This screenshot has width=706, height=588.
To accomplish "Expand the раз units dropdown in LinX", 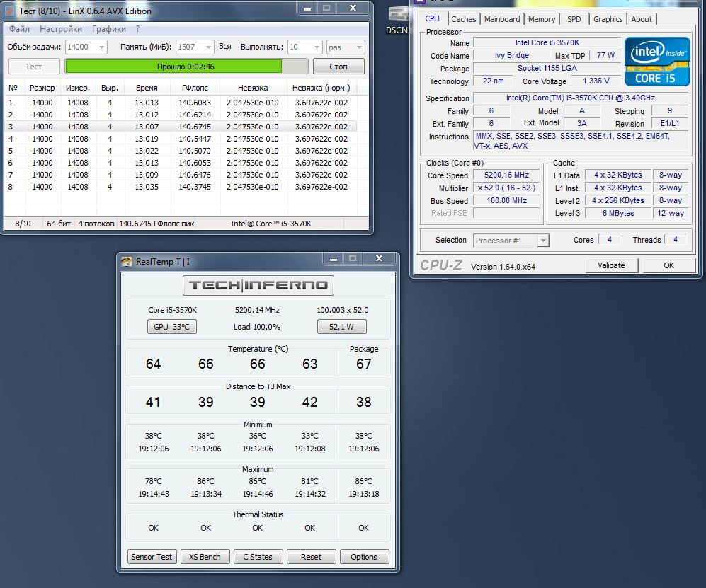I will coord(346,47).
